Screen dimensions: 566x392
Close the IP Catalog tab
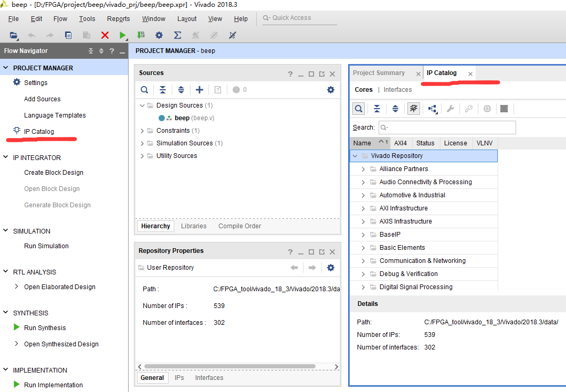470,74
